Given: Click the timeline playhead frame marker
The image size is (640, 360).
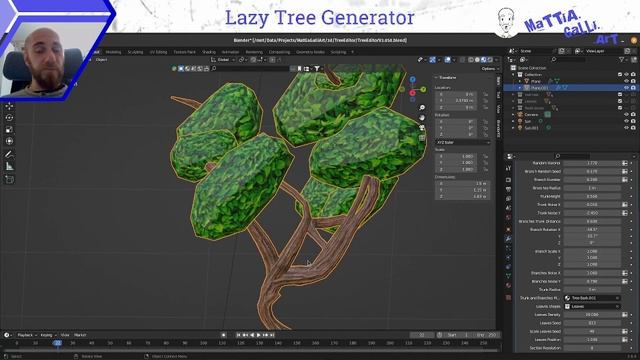Looking at the screenshot, I should 58,343.
